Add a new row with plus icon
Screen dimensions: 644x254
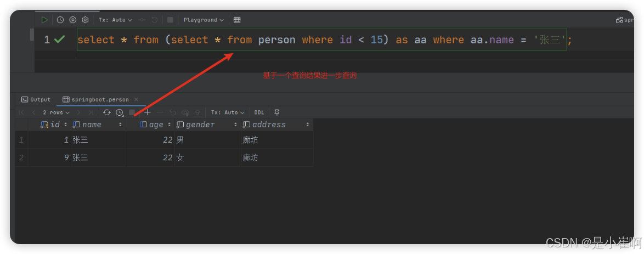click(148, 112)
